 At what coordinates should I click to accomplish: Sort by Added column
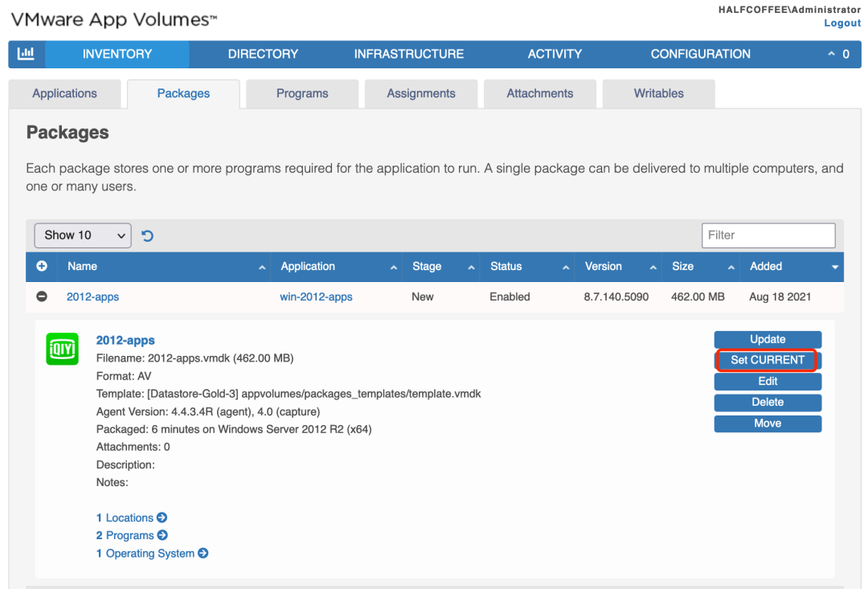tap(792, 267)
